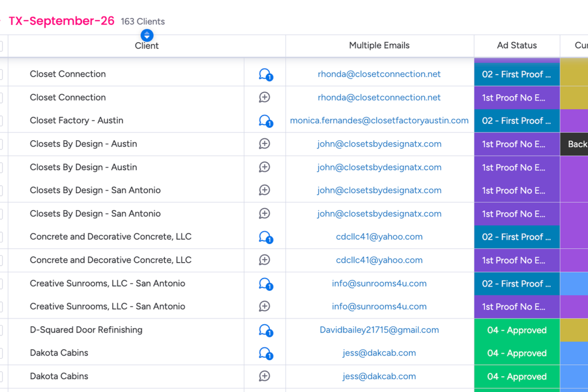Change Creative Sunrooms 02 - First Proof status
The image size is (588, 392).
point(517,284)
